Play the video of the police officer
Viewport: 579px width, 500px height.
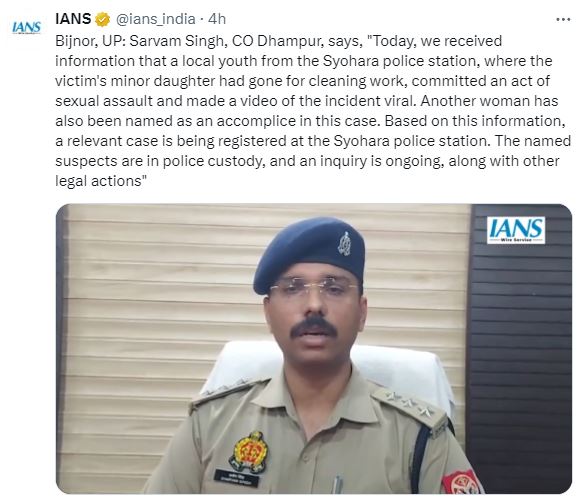pos(314,349)
